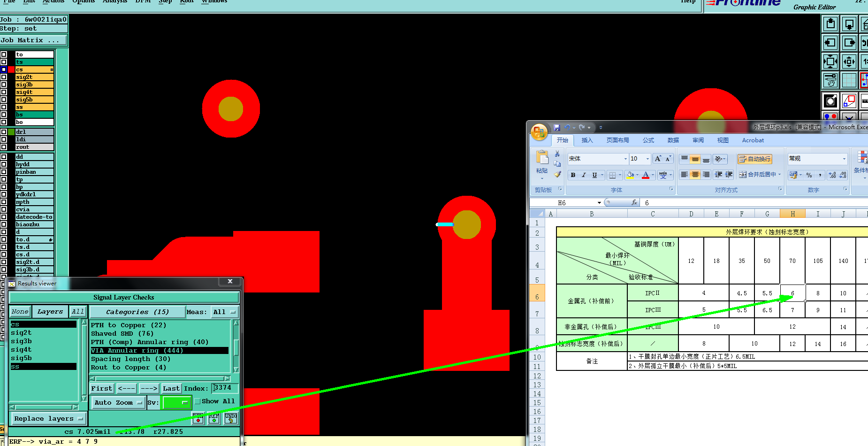Click the pan down icon in Graphic Editor
The width and height of the screenshot is (868, 446).
point(849,24)
